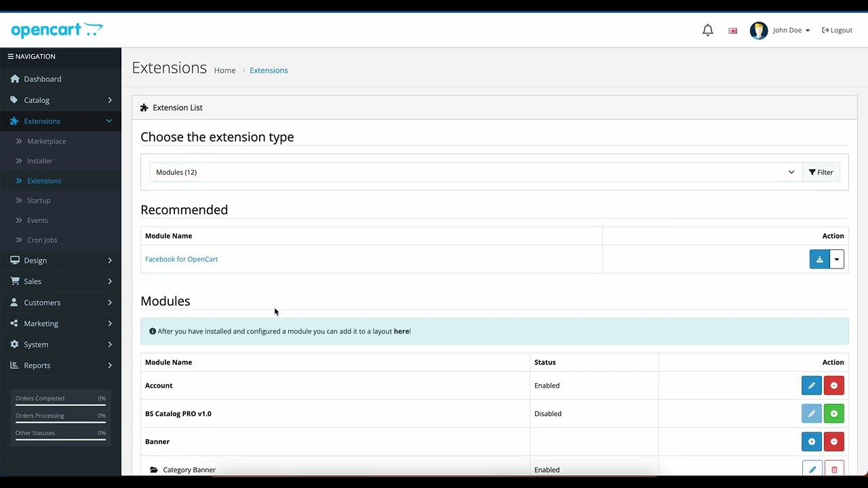Expand the System menu

(60, 344)
